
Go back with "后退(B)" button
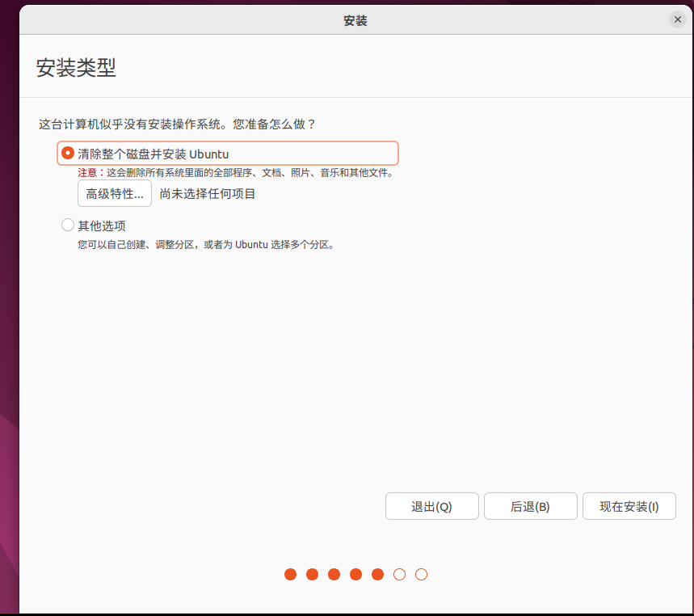[530, 506]
